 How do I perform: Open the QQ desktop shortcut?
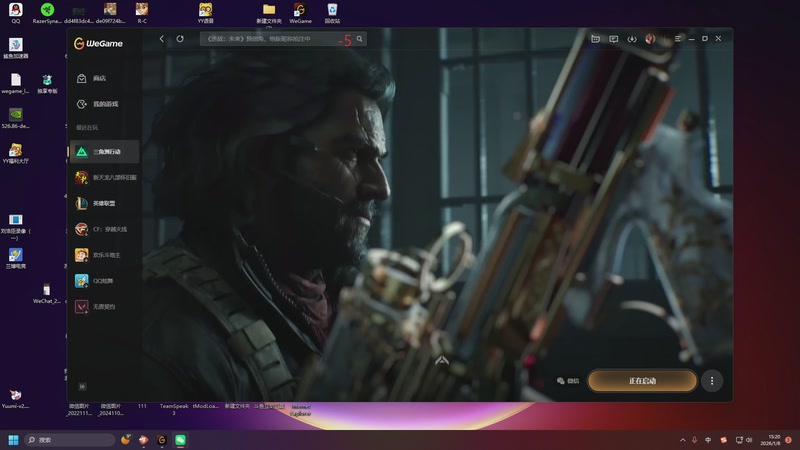coord(15,13)
